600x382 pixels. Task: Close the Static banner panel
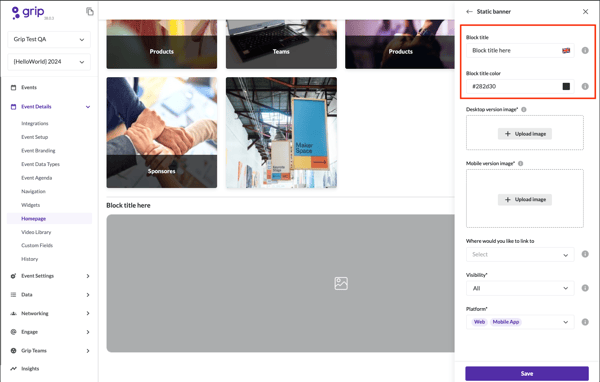[585, 11]
